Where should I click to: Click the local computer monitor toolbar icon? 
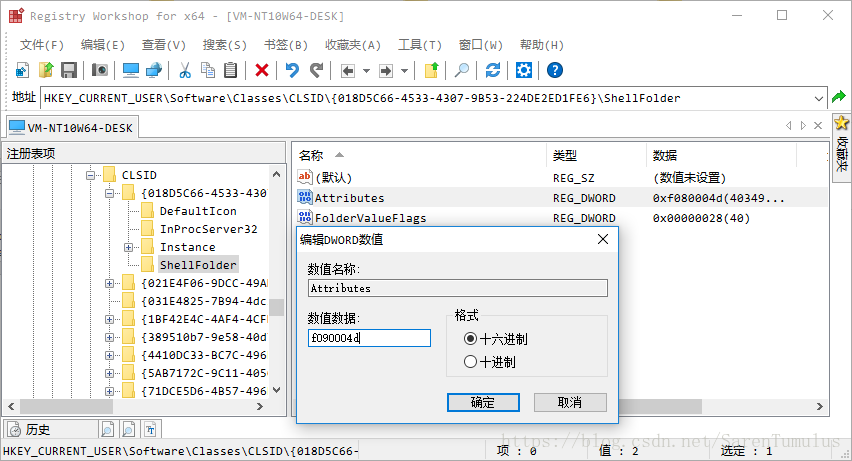[130, 70]
